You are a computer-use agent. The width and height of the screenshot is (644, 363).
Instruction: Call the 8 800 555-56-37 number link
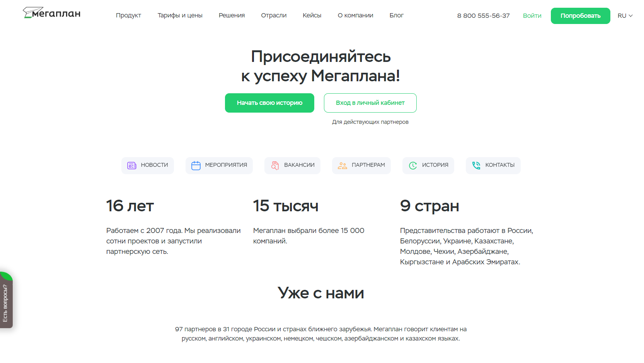[x=483, y=16]
